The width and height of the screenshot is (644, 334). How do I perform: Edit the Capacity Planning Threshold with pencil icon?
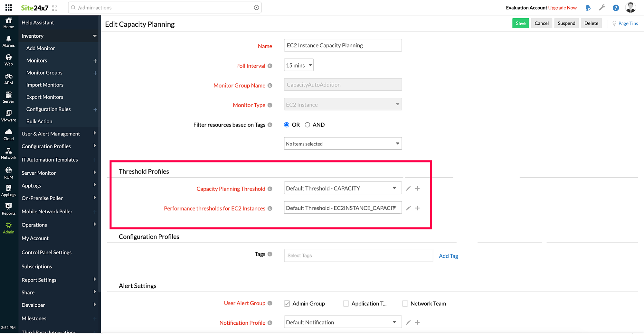coord(408,188)
